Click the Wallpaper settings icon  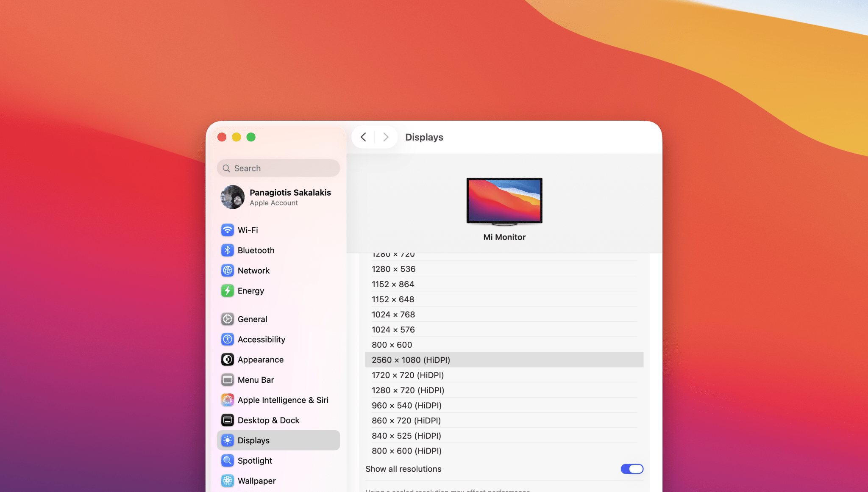(x=228, y=481)
